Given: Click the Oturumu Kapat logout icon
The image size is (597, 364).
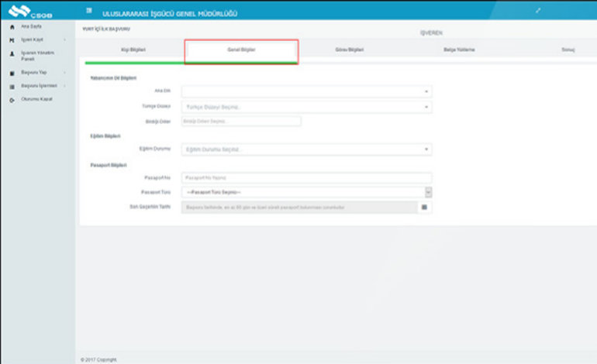Looking at the screenshot, I should 12,100.
